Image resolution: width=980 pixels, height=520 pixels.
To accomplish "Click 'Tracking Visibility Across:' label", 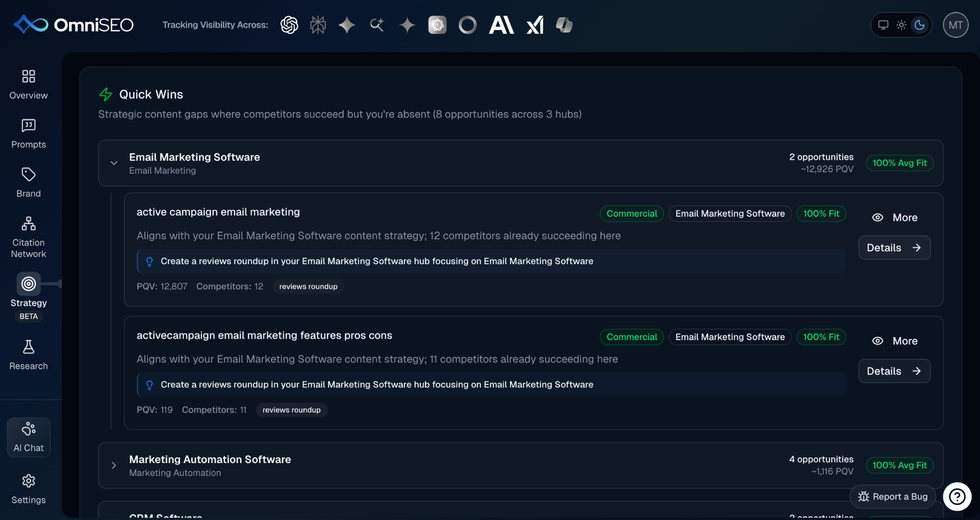I will (215, 25).
